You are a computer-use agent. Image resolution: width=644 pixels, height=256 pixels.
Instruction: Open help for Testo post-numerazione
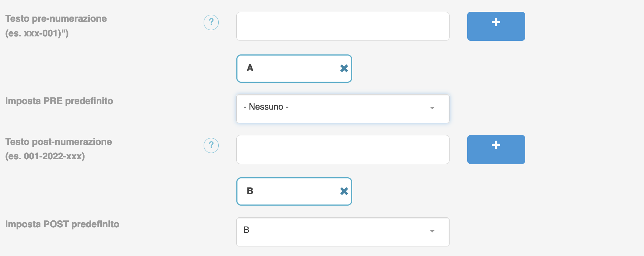pyautogui.click(x=211, y=145)
